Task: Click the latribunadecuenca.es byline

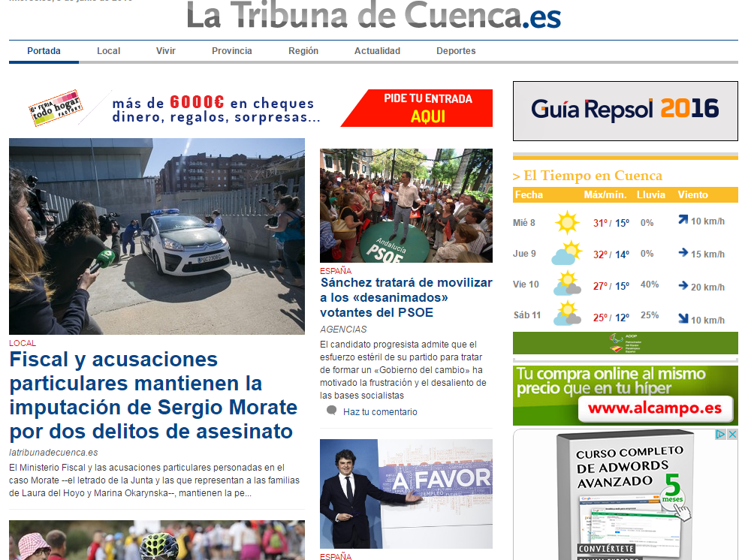Action: point(53,452)
